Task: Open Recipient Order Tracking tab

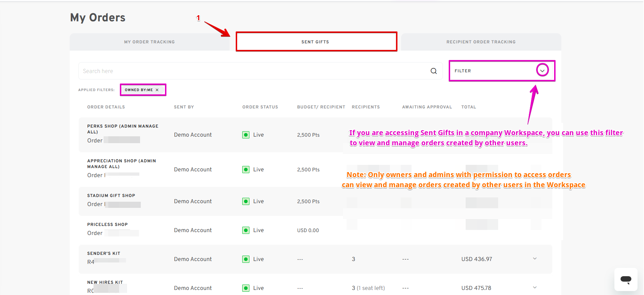Action: 481,42
